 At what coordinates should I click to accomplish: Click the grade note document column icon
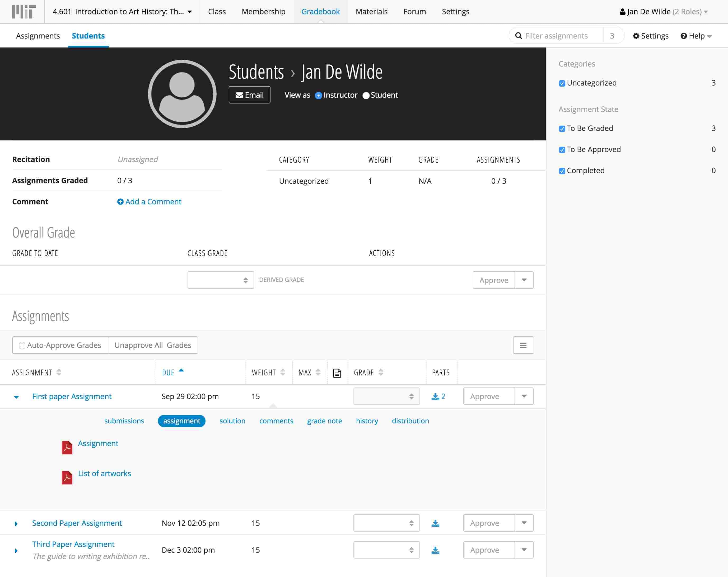(337, 373)
